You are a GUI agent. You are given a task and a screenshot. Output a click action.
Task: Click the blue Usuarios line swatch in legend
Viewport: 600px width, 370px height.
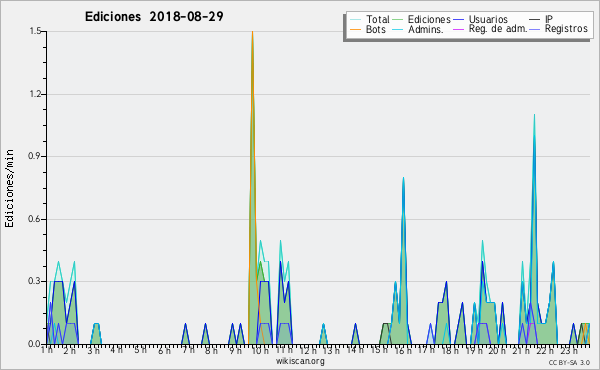[458, 20]
